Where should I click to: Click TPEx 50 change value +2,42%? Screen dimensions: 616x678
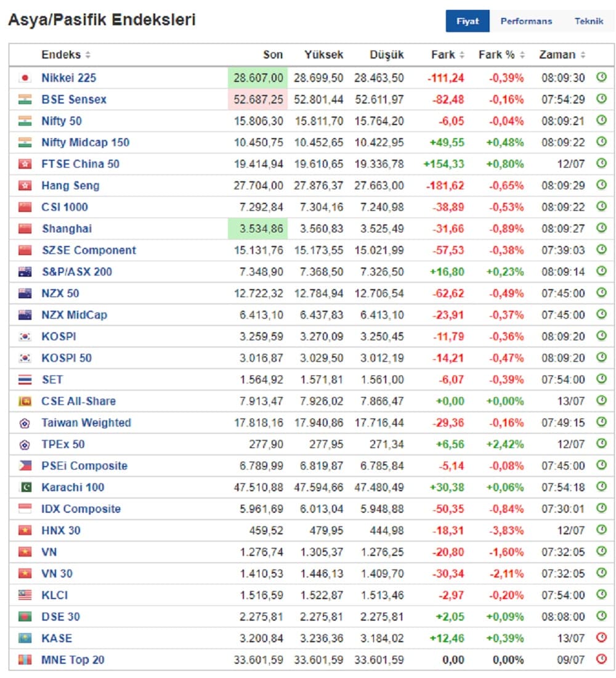505,444
